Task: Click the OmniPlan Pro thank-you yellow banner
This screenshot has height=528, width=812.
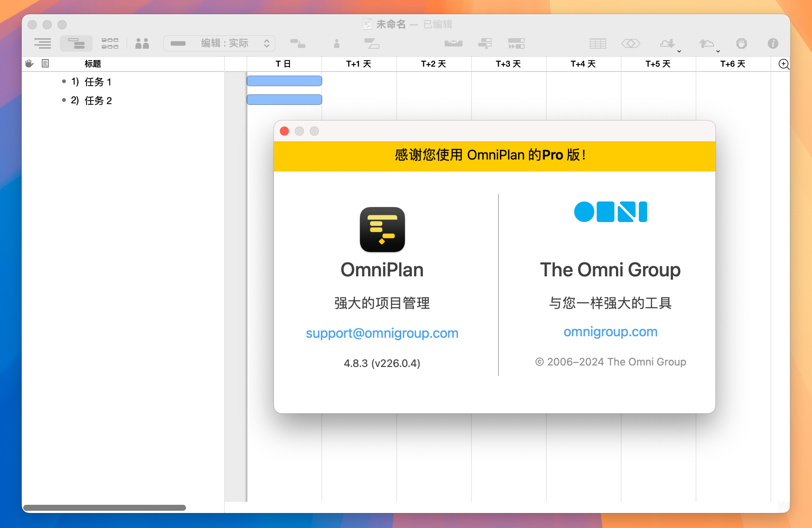Action: [494, 156]
